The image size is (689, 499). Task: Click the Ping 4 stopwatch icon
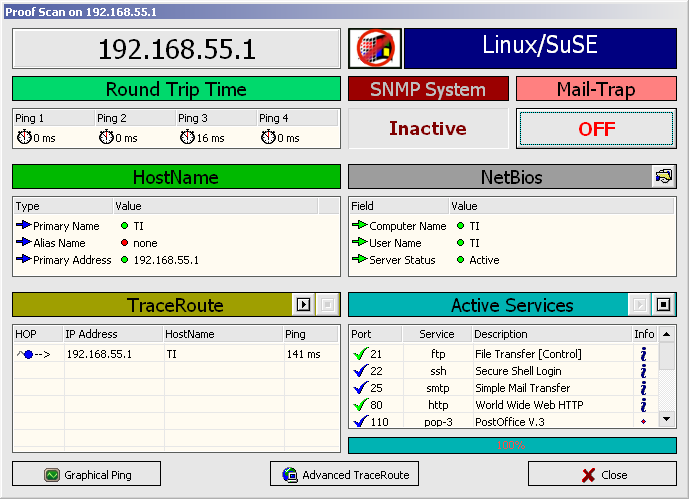(x=268, y=137)
